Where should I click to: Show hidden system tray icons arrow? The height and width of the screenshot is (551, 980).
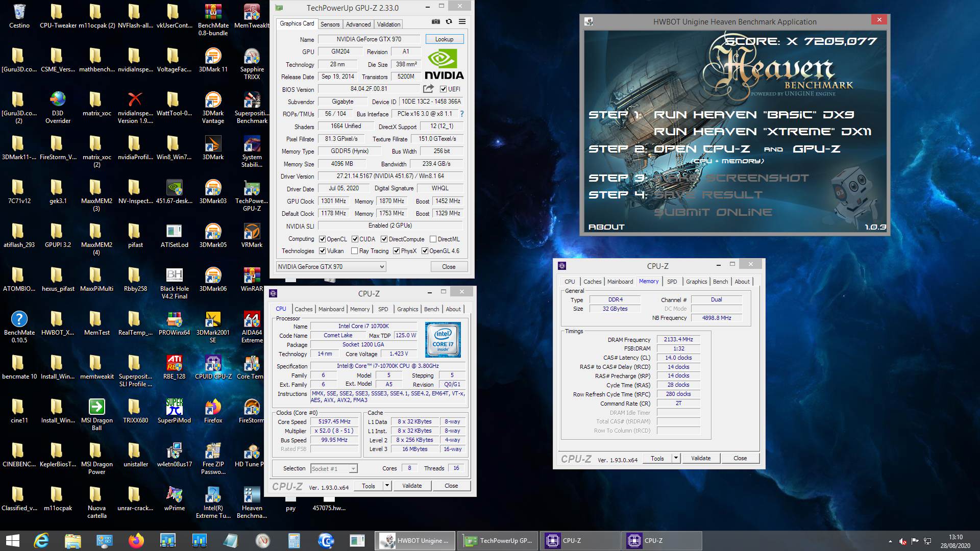coord(890,541)
